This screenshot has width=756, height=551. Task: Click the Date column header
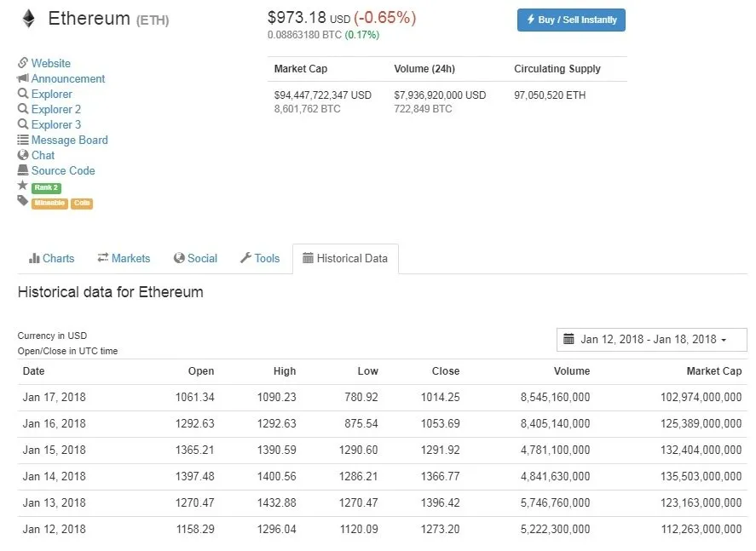33,370
